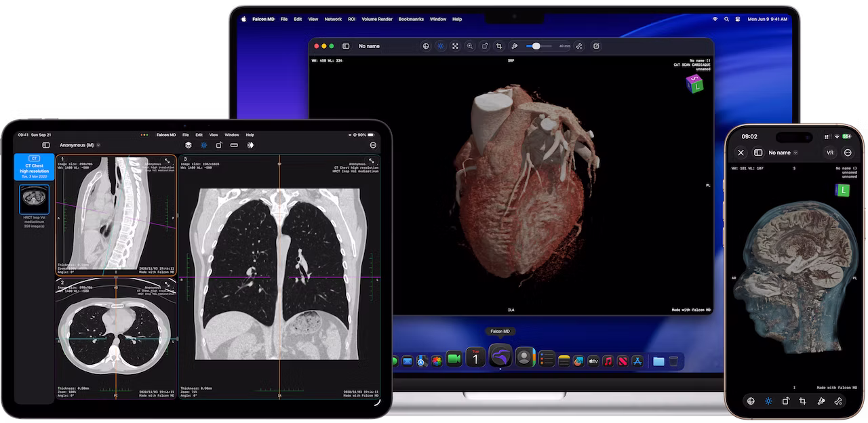The image size is (868, 423).
Task: Expand the Anonymous (M) patient dropdown
Action: [x=79, y=145]
